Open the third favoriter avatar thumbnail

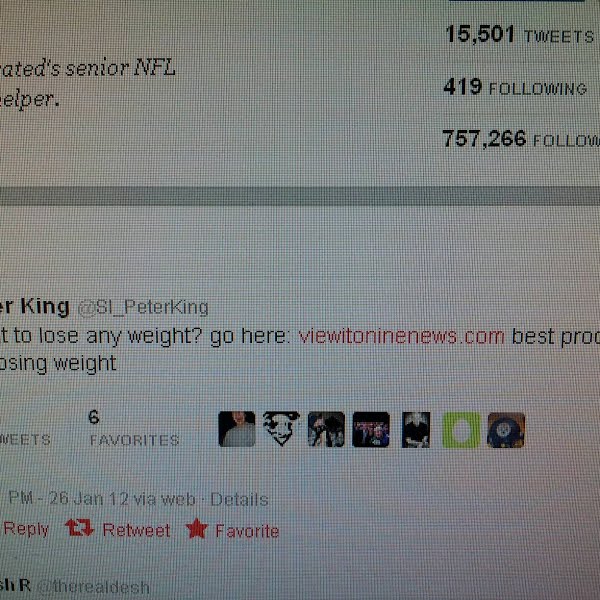326,429
